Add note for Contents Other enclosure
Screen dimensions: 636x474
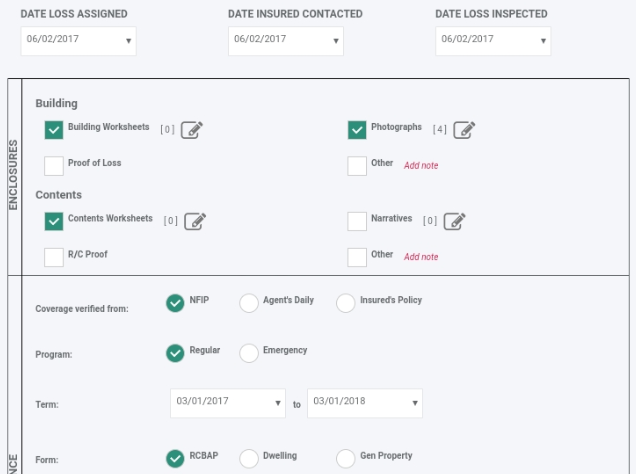(x=421, y=257)
